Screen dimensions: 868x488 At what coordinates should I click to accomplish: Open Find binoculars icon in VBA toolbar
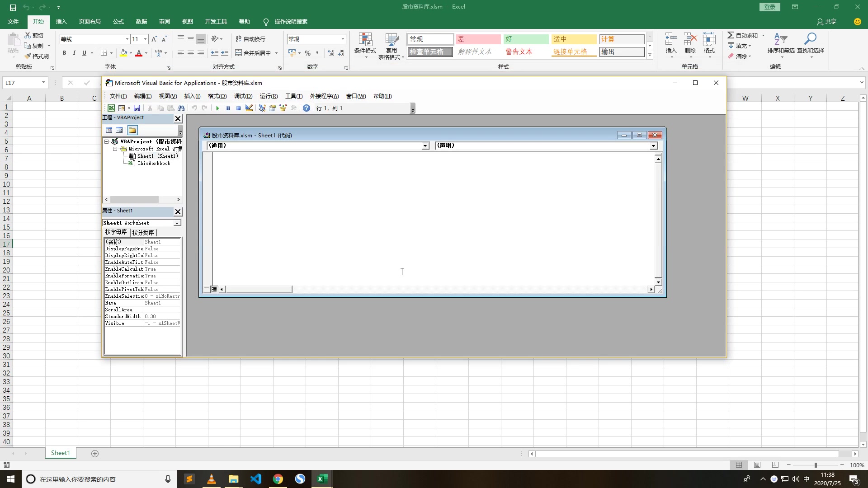[x=181, y=108]
